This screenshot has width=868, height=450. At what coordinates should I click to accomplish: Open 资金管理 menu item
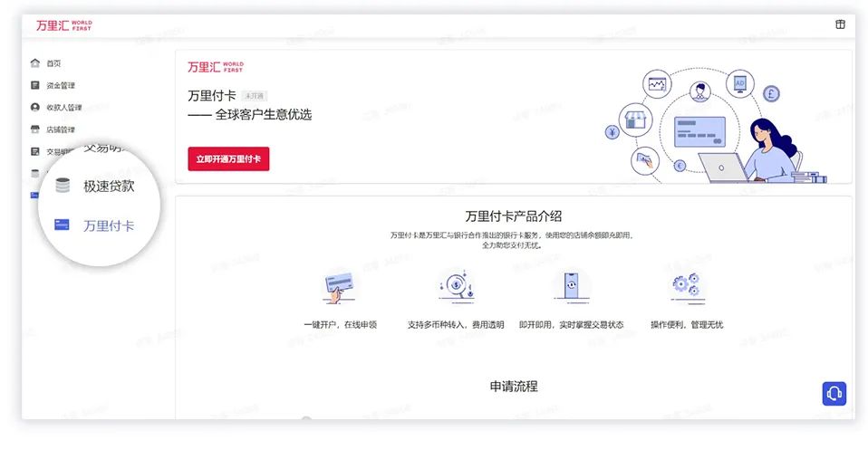(x=61, y=86)
